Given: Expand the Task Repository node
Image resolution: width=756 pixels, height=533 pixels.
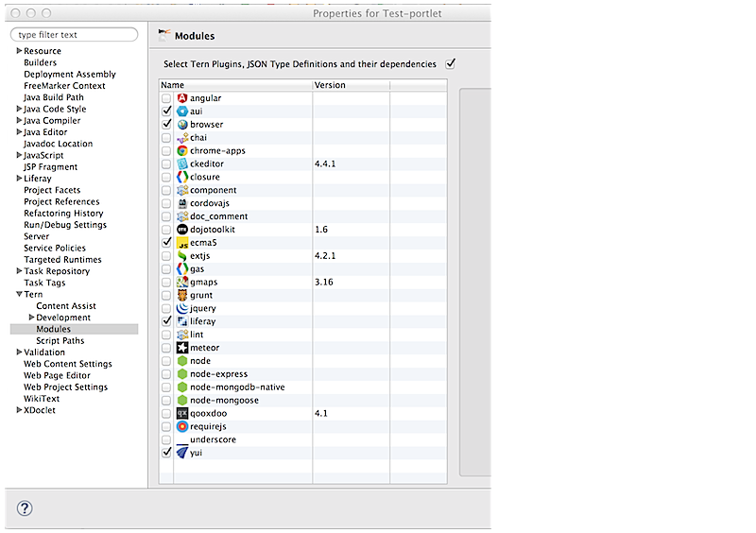Looking at the screenshot, I should click(19, 270).
